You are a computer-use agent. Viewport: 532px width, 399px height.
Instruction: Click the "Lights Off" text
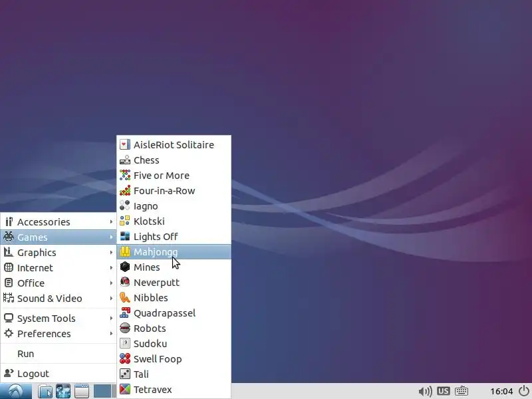(x=156, y=237)
